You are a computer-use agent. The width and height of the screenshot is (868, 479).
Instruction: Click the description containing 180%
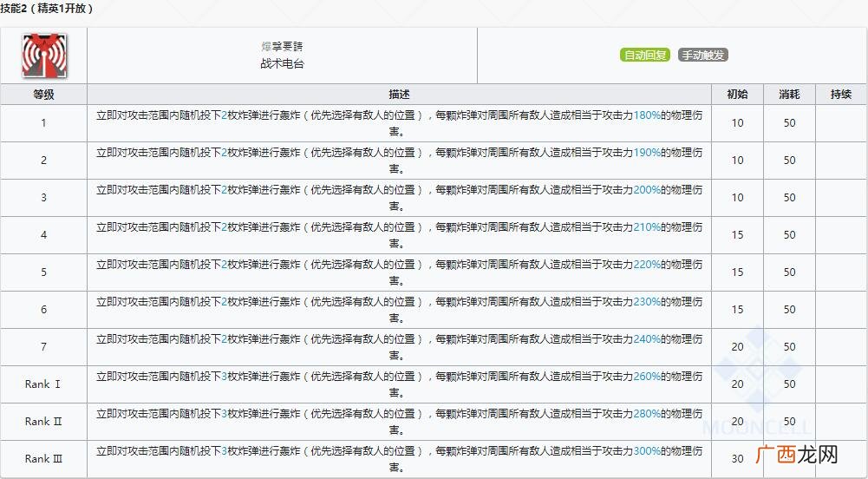click(399, 123)
